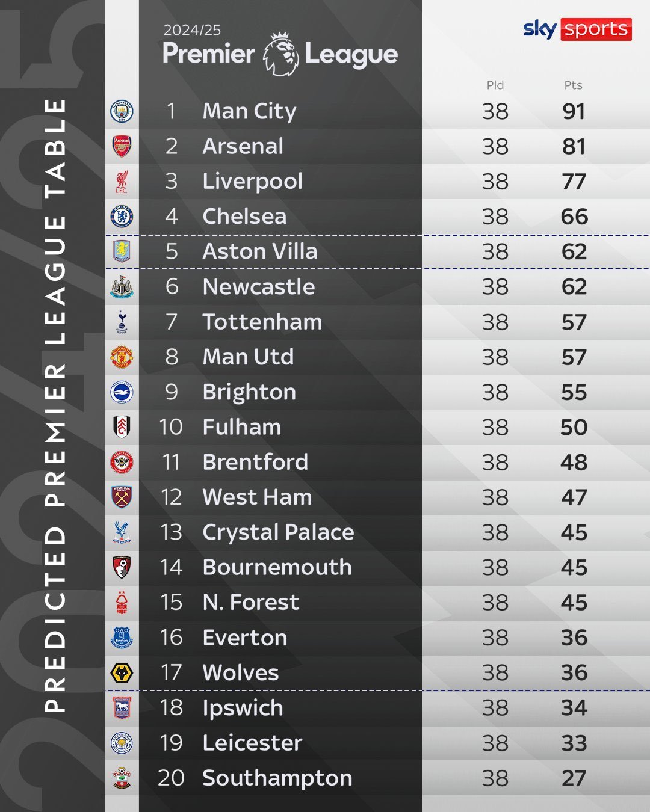Click the Man Utd club crest
Viewport: 650px width, 812px height.
tap(122, 357)
